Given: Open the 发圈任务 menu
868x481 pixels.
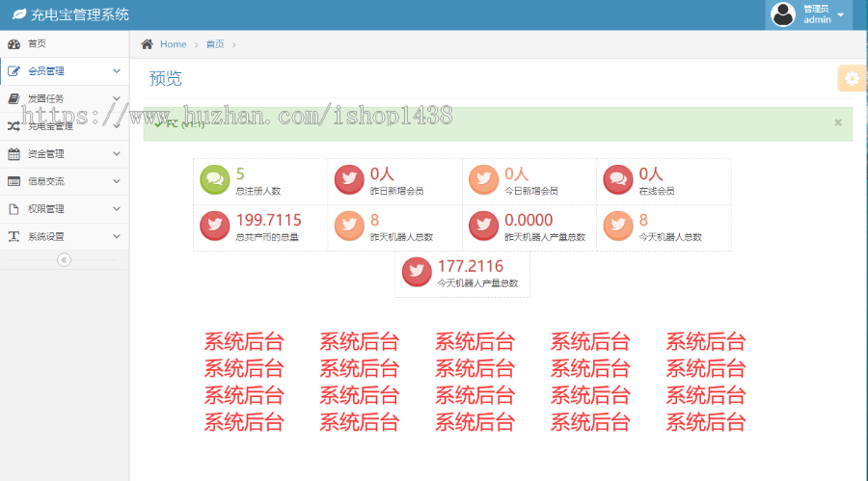Looking at the screenshot, I should 65,98.
